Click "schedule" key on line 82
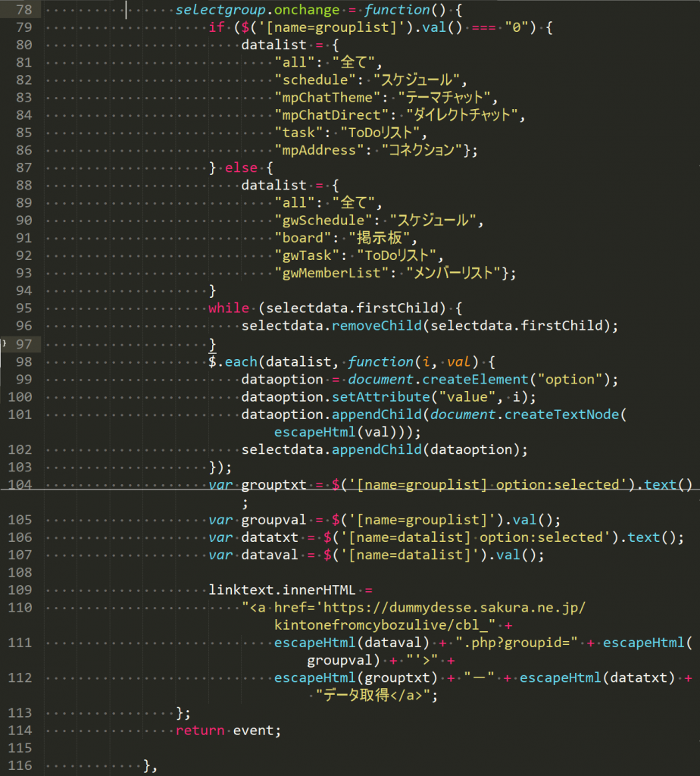This screenshot has height=776, width=700. tap(315, 80)
